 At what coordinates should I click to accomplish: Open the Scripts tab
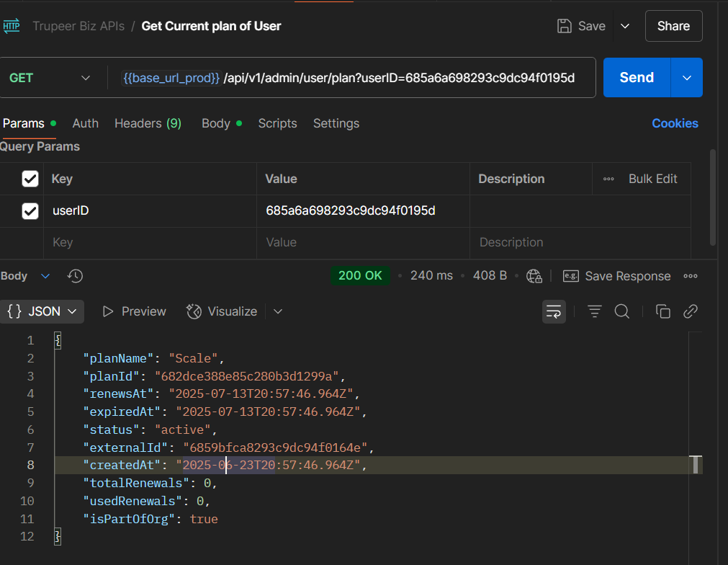click(277, 123)
